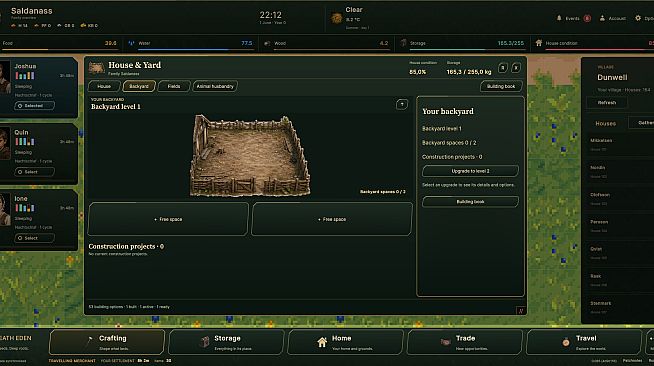Screen dimensions: 654x366
Task: Click the 22:12 clock display
Action: (x=271, y=15)
